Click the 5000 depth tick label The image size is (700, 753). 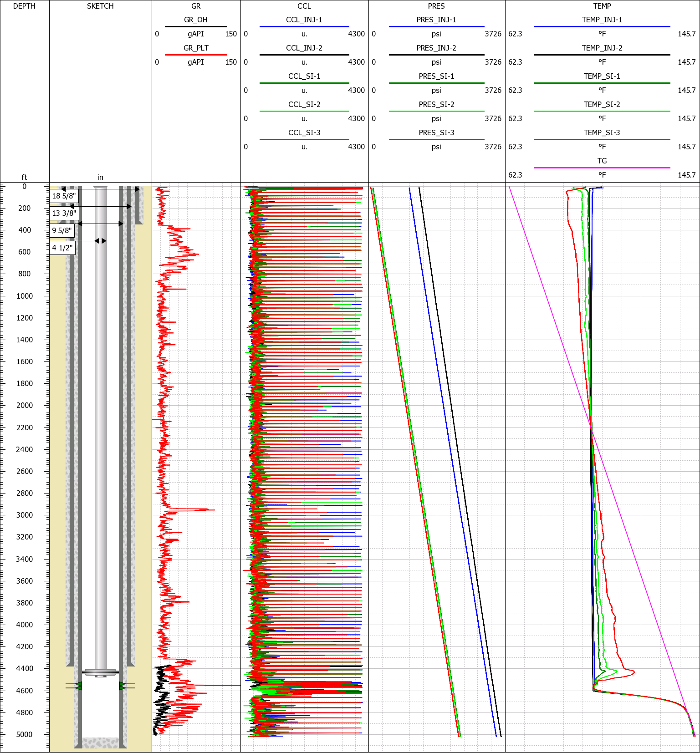coord(25,734)
